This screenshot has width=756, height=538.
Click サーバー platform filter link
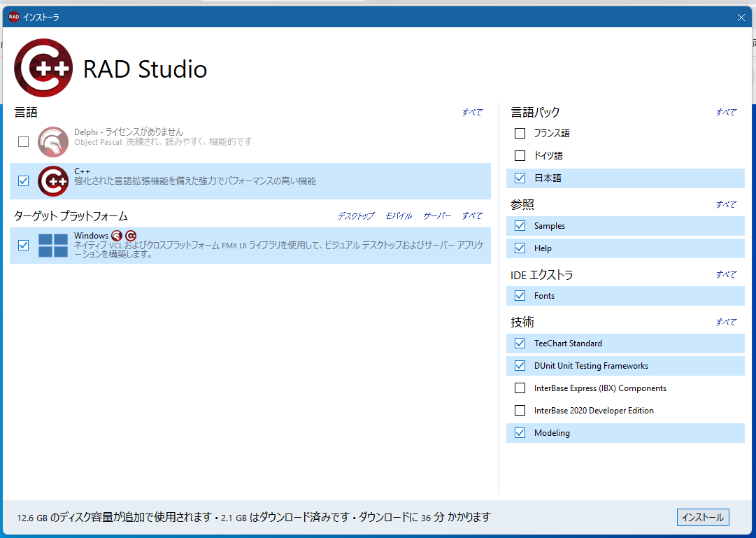pos(437,215)
